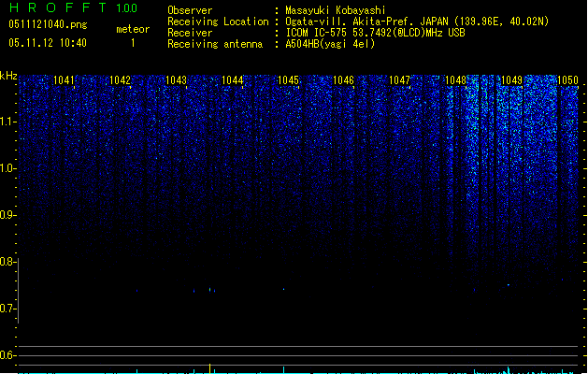Click the HROFFT 1.0.0 title text

point(73,7)
